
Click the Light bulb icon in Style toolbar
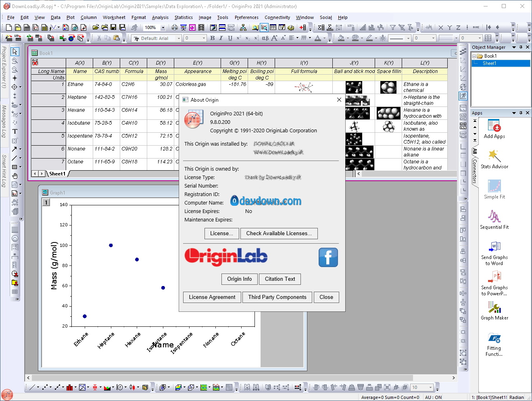pos(383,38)
